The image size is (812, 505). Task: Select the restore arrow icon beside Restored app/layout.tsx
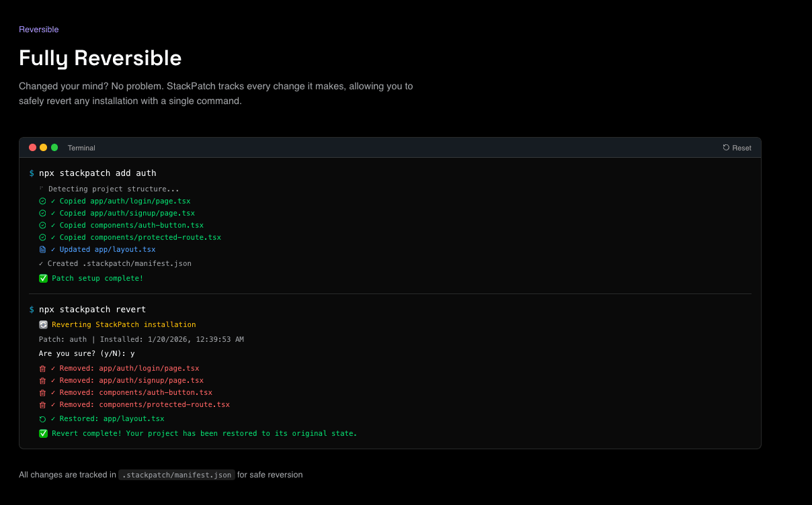[x=42, y=418]
